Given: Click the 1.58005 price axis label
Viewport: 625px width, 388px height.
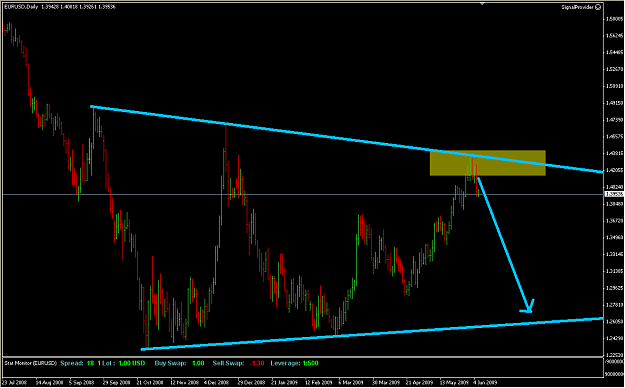Looking at the screenshot, I should pyautogui.click(x=613, y=19).
